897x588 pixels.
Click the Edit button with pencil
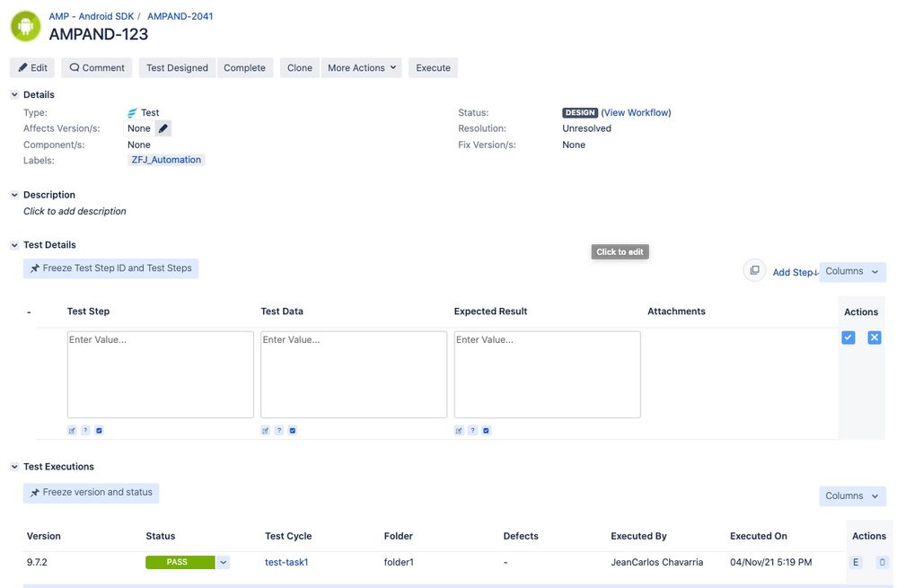pyautogui.click(x=32, y=67)
